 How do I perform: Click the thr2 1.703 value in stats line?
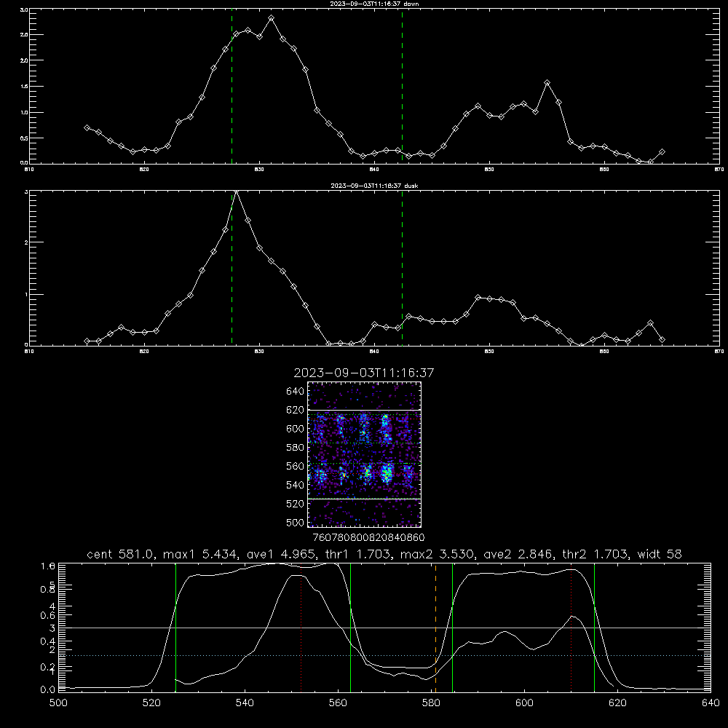click(x=596, y=554)
